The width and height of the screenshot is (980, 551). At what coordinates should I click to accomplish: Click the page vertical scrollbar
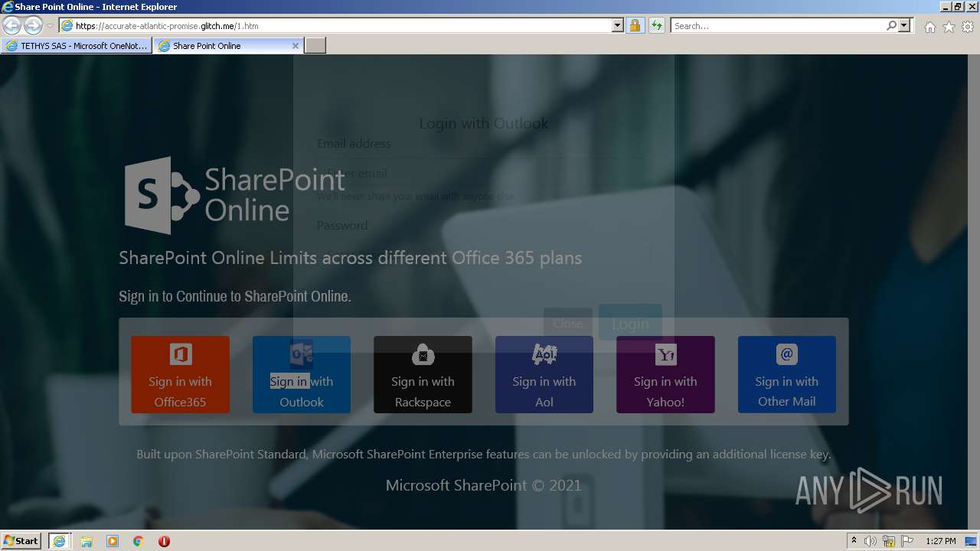(974, 291)
